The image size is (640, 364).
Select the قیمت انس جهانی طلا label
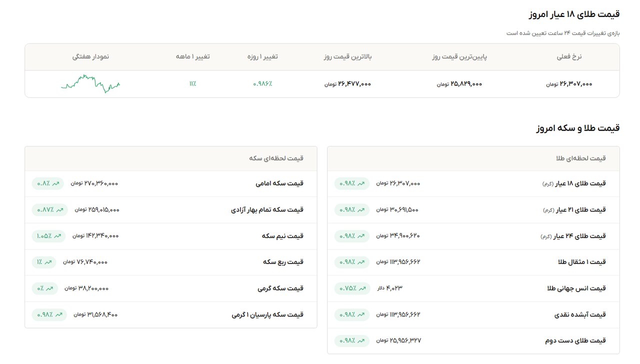[x=576, y=288]
